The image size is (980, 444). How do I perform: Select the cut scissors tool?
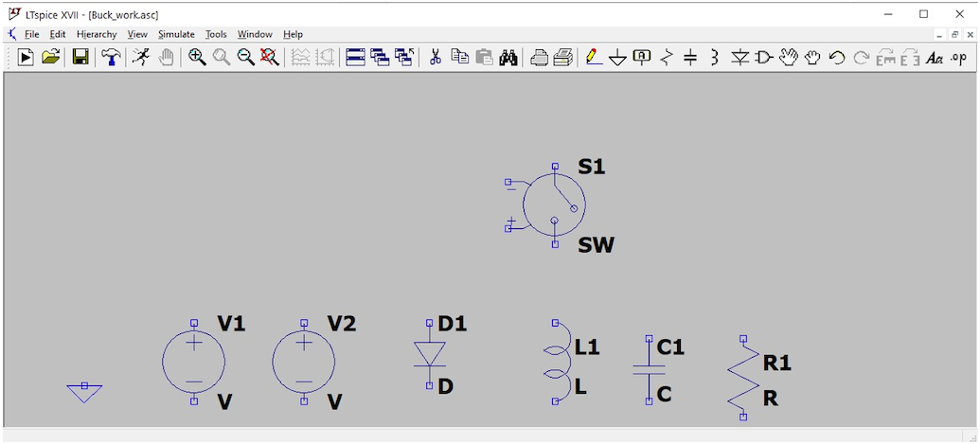(x=436, y=58)
